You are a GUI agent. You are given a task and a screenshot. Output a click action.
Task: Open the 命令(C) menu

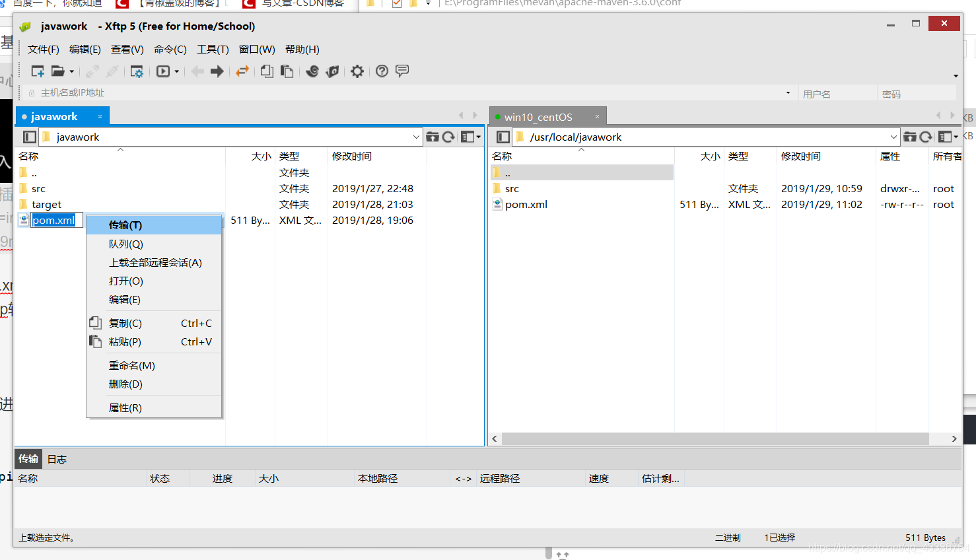tap(170, 50)
